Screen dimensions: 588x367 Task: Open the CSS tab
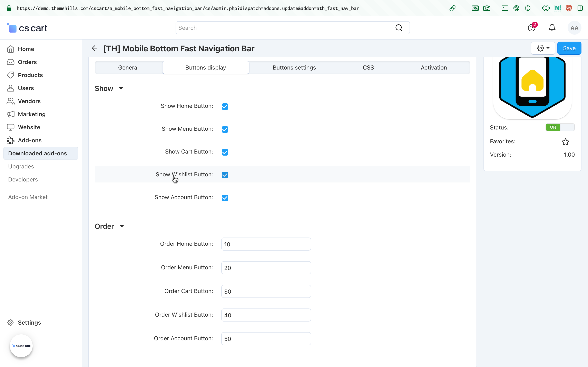[x=368, y=67]
